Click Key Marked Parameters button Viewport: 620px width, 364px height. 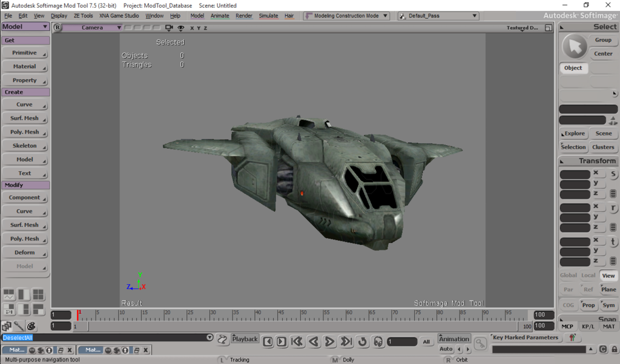pyautogui.click(x=525, y=337)
